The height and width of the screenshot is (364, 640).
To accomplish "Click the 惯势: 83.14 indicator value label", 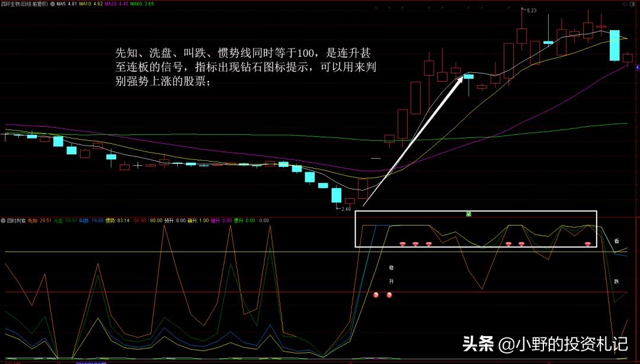I will (x=117, y=220).
